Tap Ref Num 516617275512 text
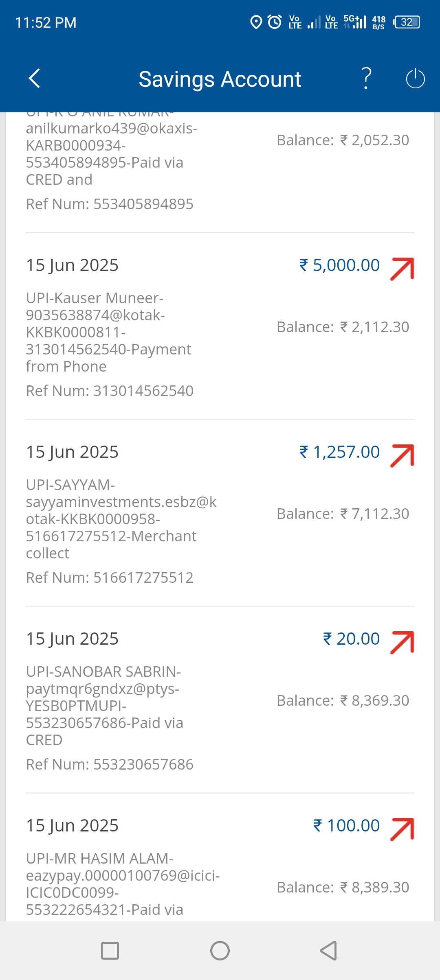This screenshot has width=440, height=980. click(110, 577)
